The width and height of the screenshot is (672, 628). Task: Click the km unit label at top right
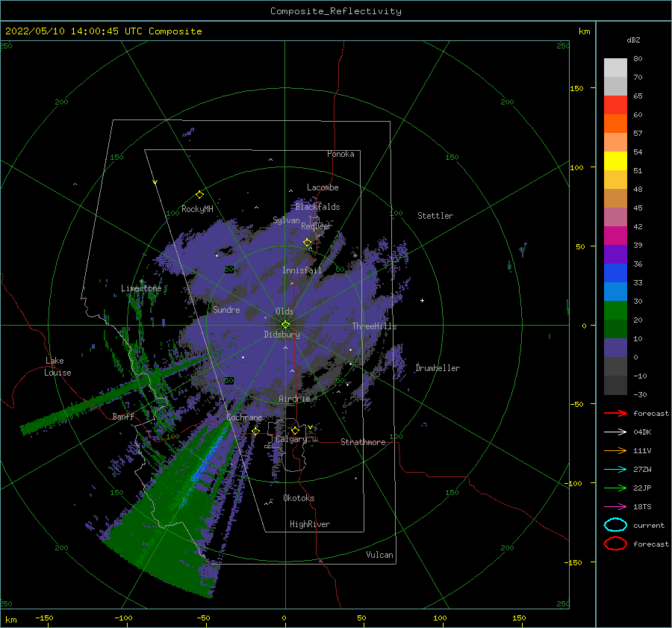pyautogui.click(x=584, y=31)
